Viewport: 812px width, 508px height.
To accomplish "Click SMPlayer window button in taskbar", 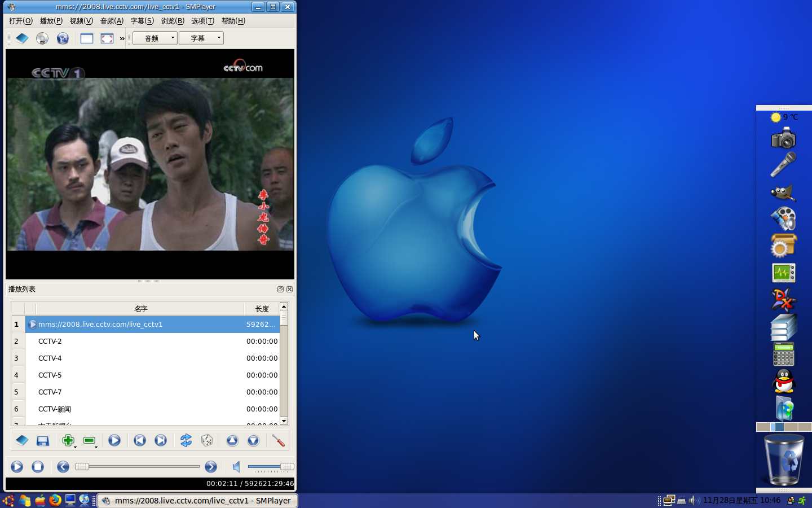I will (x=197, y=501).
